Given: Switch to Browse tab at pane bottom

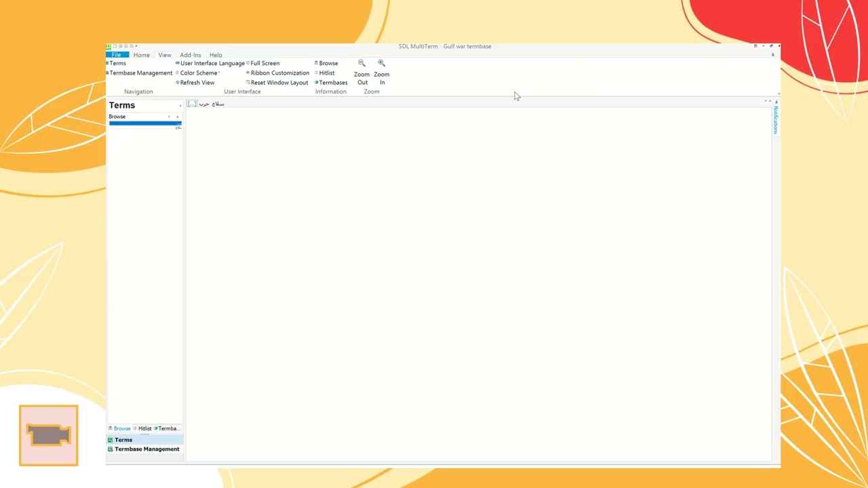Looking at the screenshot, I should 120,428.
